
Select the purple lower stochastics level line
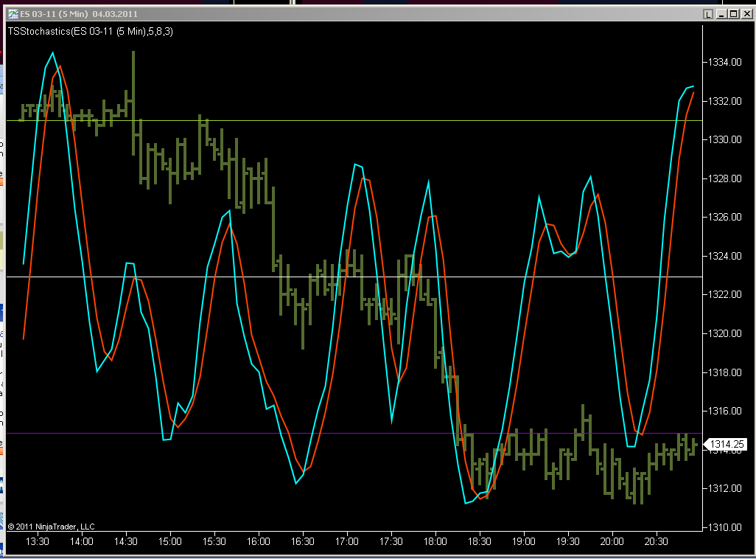tap(354, 434)
